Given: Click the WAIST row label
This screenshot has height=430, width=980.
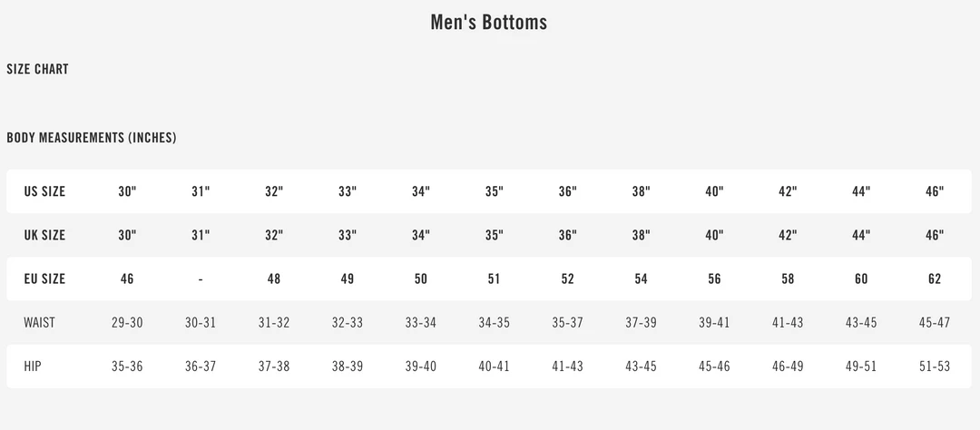Looking at the screenshot, I should [x=42, y=322].
